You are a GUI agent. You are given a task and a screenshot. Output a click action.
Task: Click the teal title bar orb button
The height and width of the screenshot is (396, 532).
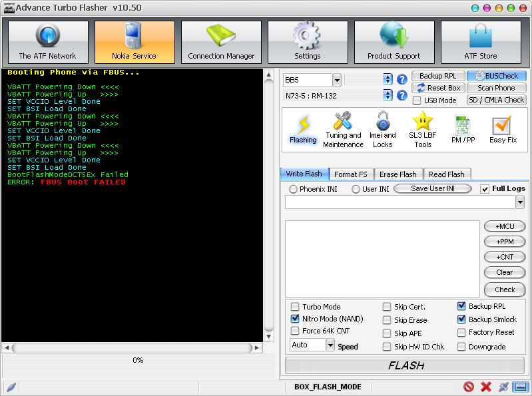coord(475,8)
